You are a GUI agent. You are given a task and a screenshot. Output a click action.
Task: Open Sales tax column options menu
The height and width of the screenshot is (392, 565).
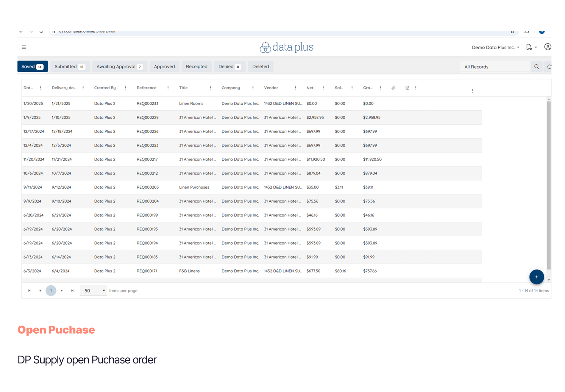[352, 88]
